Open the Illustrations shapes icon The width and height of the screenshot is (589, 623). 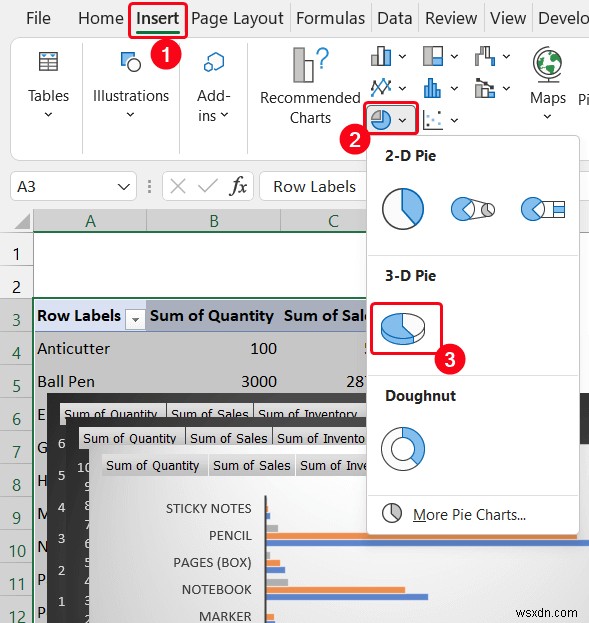pos(131,62)
